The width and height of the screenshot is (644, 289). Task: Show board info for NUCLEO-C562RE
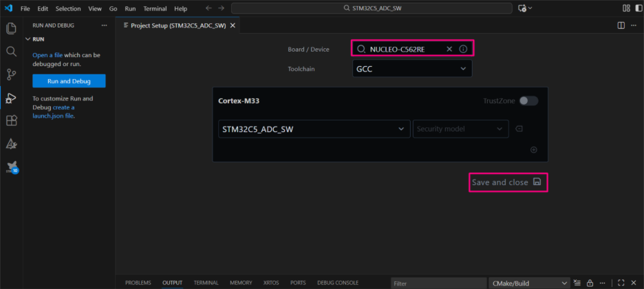coord(463,50)
